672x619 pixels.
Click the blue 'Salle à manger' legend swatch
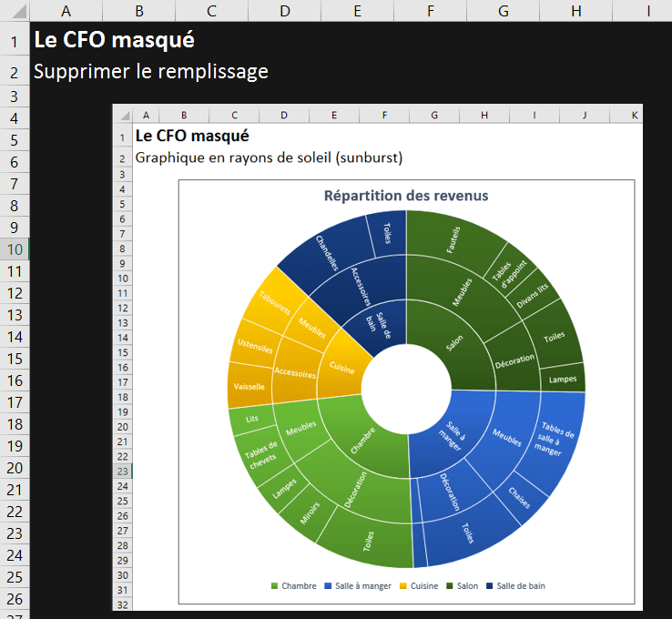pos(328,586)
